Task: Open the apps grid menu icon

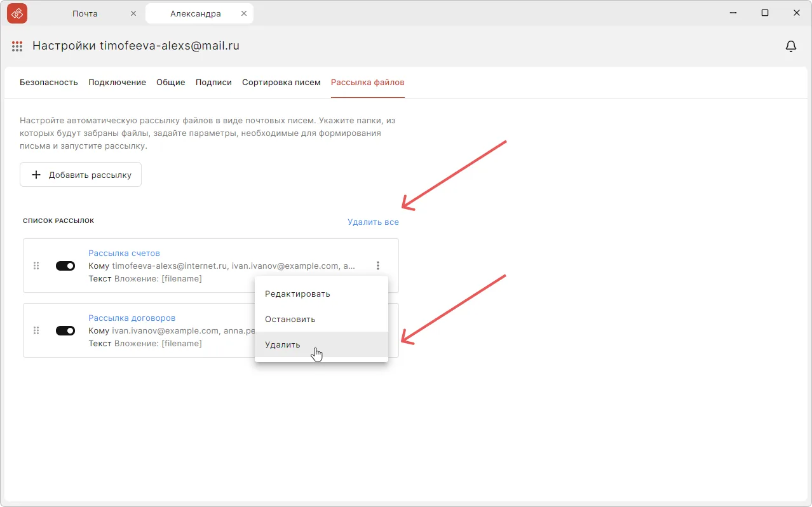Action: (17, 46)
